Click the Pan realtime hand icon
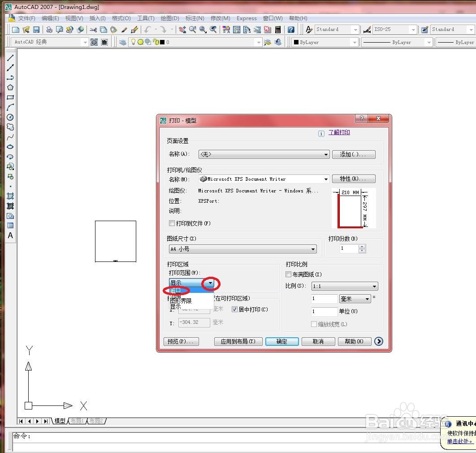This screenshot has width=476, height=453. pyautogui.click(x=182, y=30)
